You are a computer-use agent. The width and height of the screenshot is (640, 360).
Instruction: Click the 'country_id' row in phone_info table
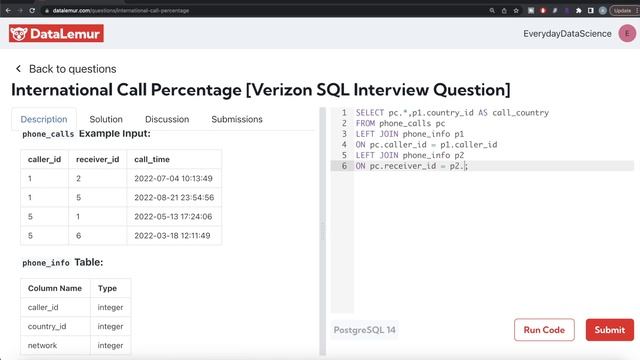click(76, 326)
